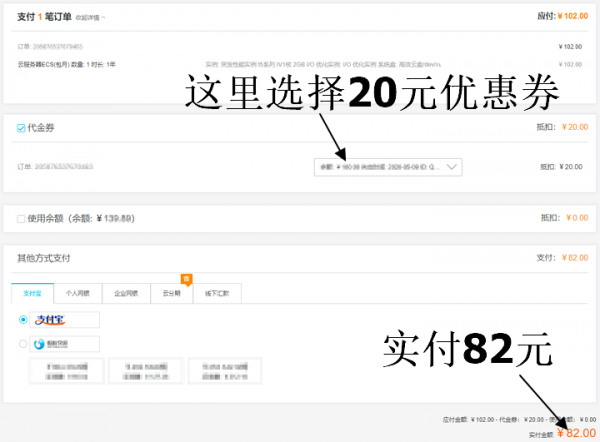600x442 pixels.
Task: Open the 企业网银 tab
Action: point(125,293)
